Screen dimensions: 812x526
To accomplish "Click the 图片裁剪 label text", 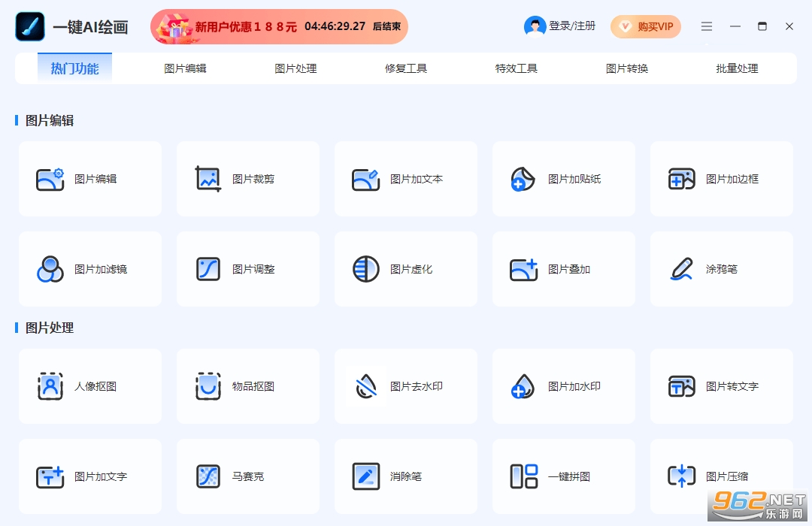I will point(253,179).
